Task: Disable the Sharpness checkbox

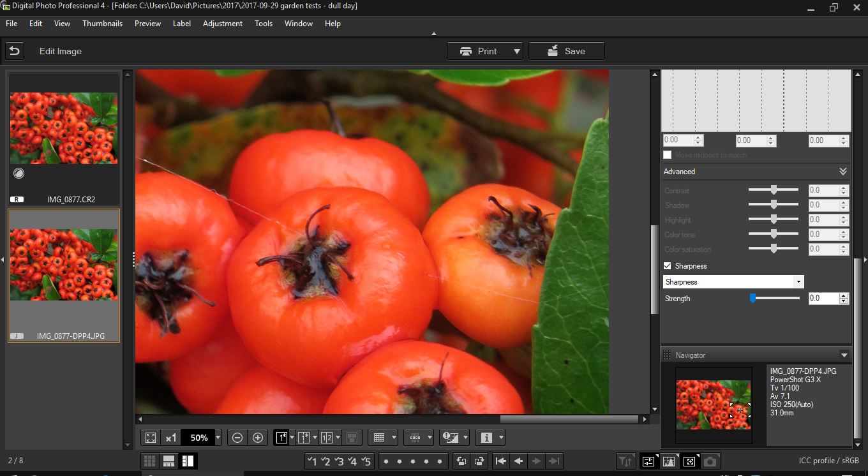Action: pyautogui.click(x=668, y=266)
